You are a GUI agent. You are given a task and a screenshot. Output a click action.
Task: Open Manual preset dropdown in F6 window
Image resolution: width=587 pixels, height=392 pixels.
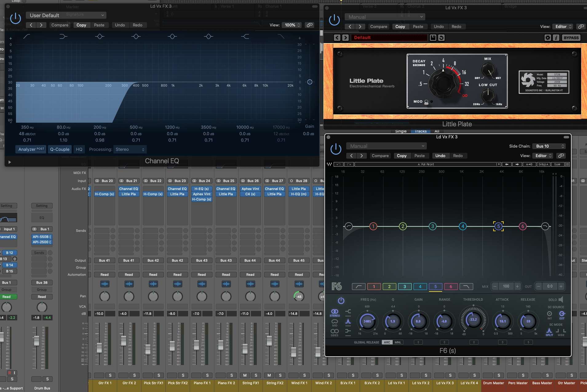(x=387, y=146)
